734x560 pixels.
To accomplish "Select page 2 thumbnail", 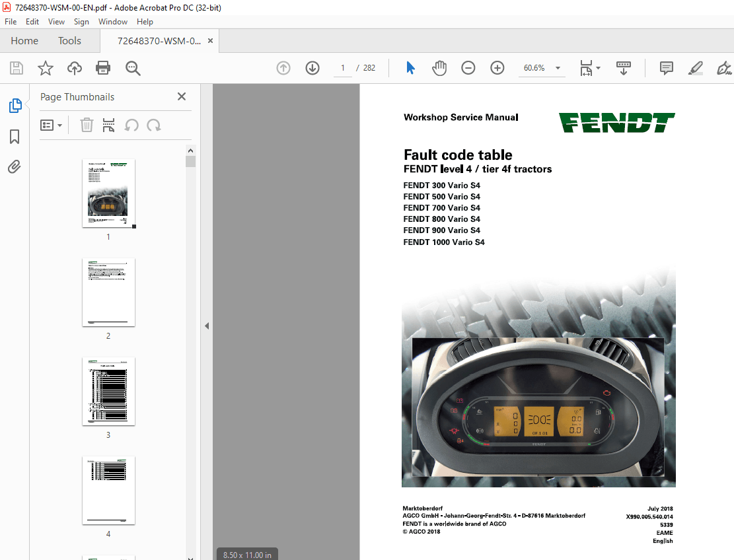I will pyautogui.click(x=108, y=293).
